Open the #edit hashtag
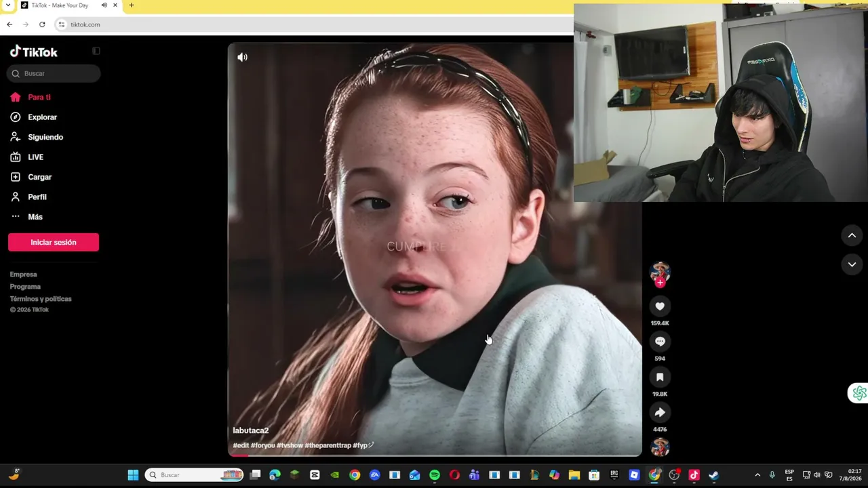Screen dimensions: 868x488 point(241,445)
